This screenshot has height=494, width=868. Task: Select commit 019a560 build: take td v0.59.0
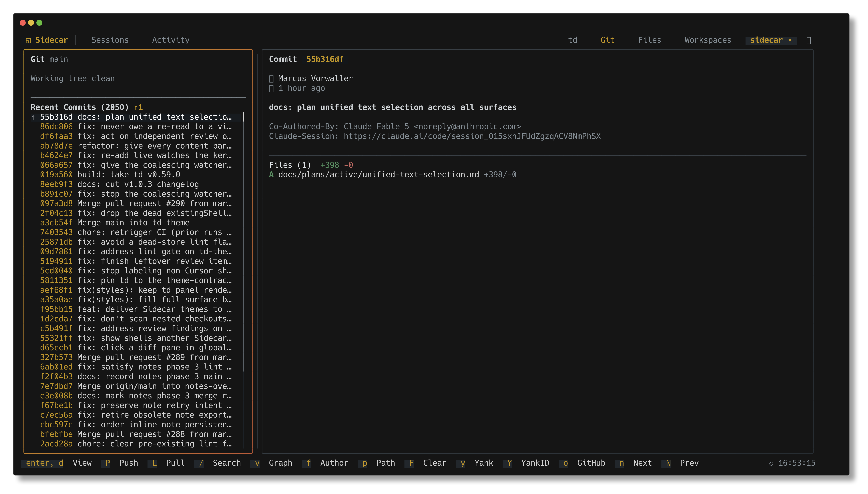(x=136, y=174)
